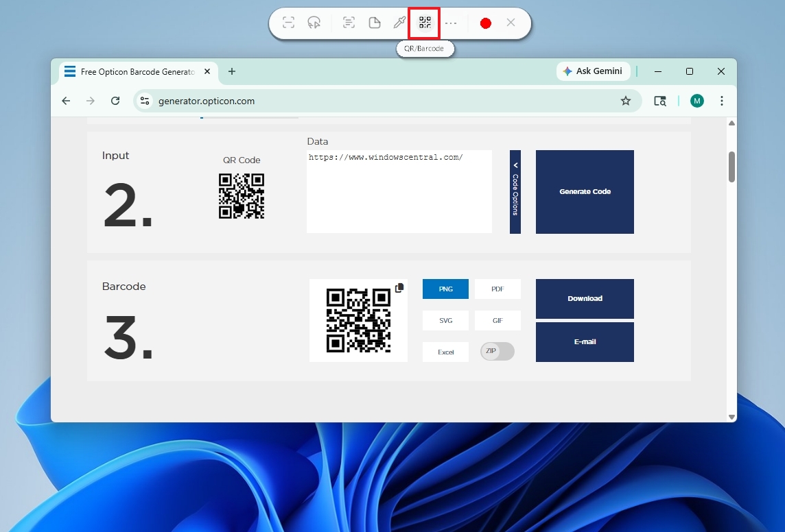
Task: Expand the Code Options side panel
Action: coord(515,192)
